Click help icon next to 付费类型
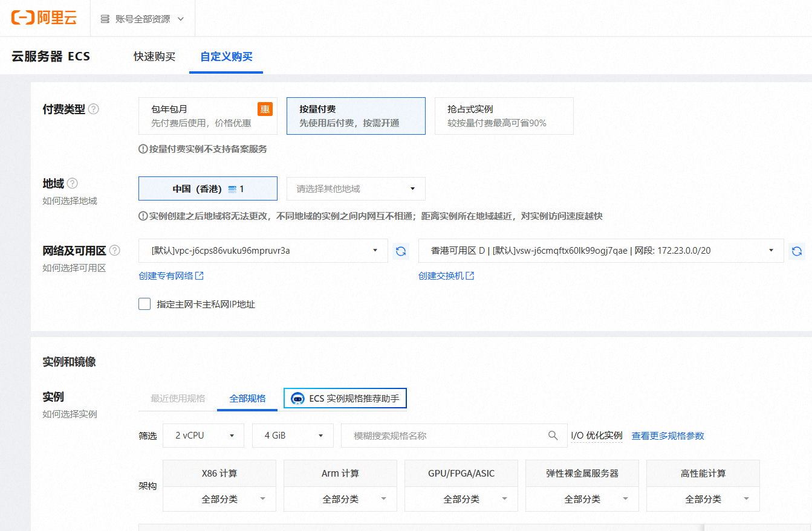 click(x=94, y=109)
